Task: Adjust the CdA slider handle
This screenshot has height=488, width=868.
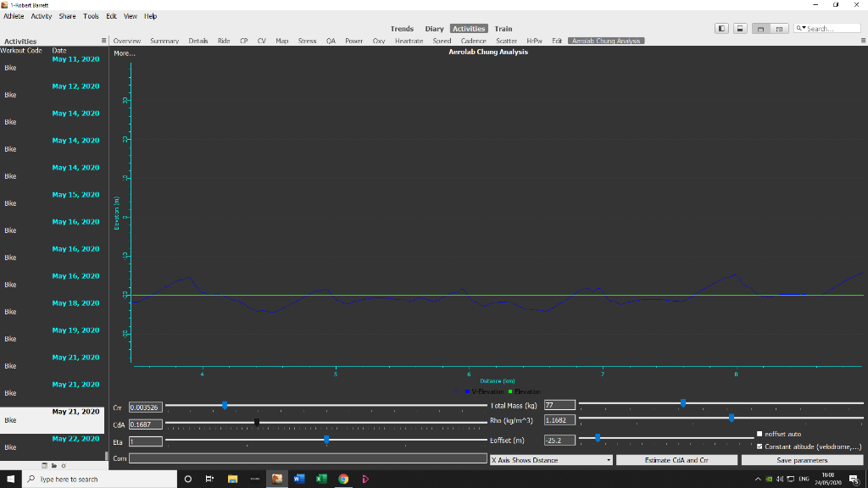Action: (x=256, y=422)
